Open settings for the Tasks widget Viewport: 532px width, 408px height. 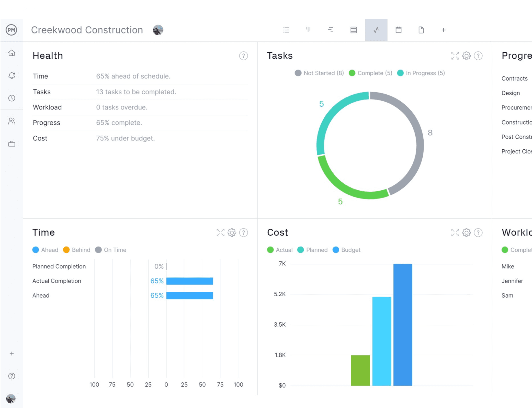(x=466, y=56)
